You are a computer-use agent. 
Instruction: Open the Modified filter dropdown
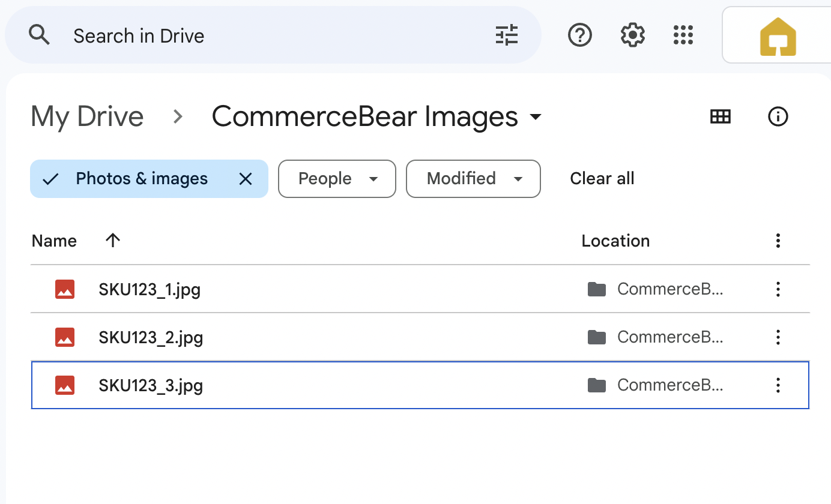point(473,178)
